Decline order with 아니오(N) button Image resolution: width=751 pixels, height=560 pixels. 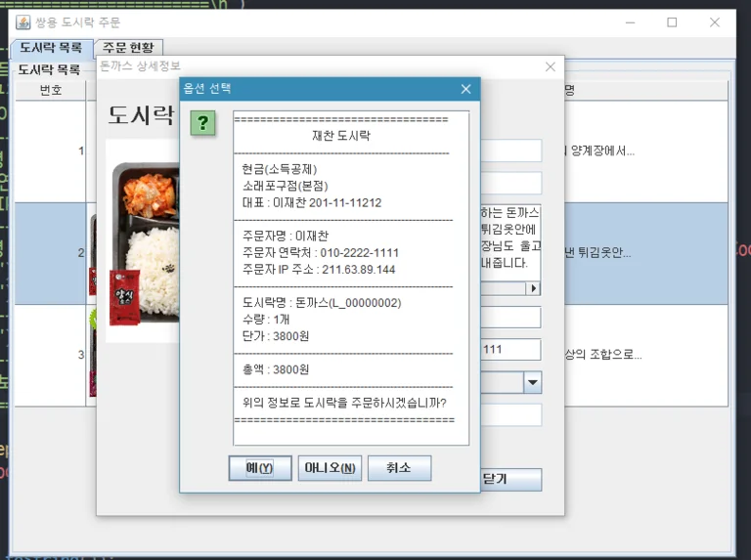(330, 467)
